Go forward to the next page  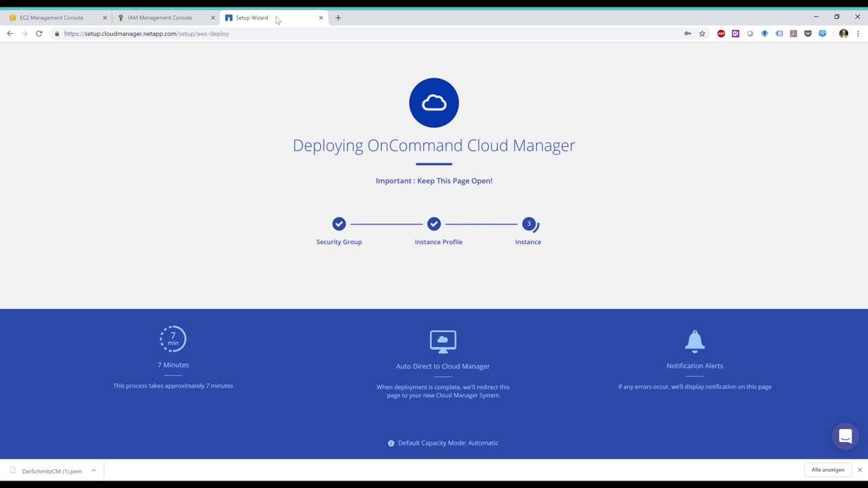click(24, 33)
